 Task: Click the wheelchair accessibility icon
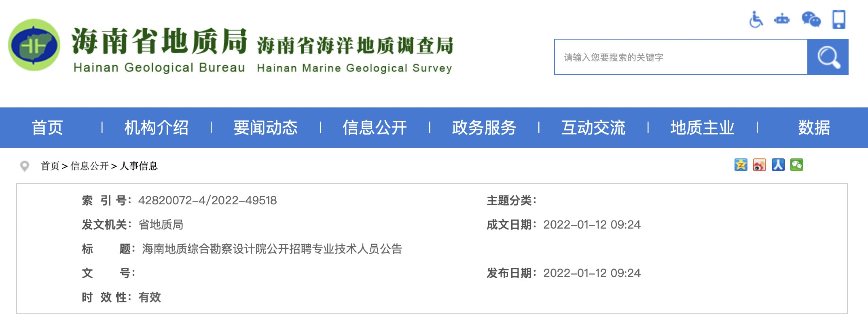[756, 19]
